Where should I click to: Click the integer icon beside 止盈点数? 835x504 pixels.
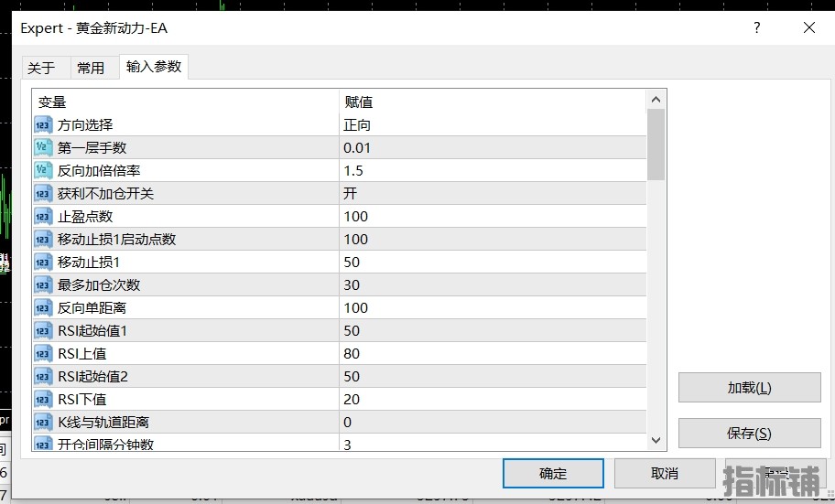click(43, 217)
